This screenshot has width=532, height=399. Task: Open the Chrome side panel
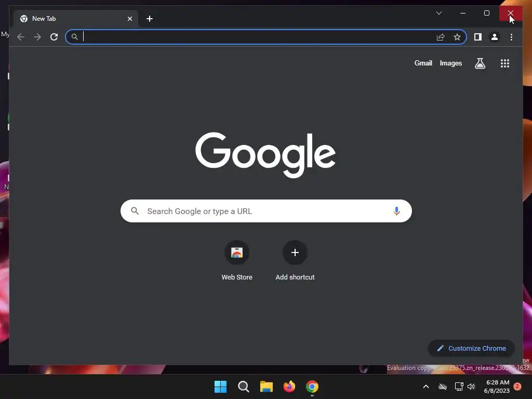click(x=478, y=37)
